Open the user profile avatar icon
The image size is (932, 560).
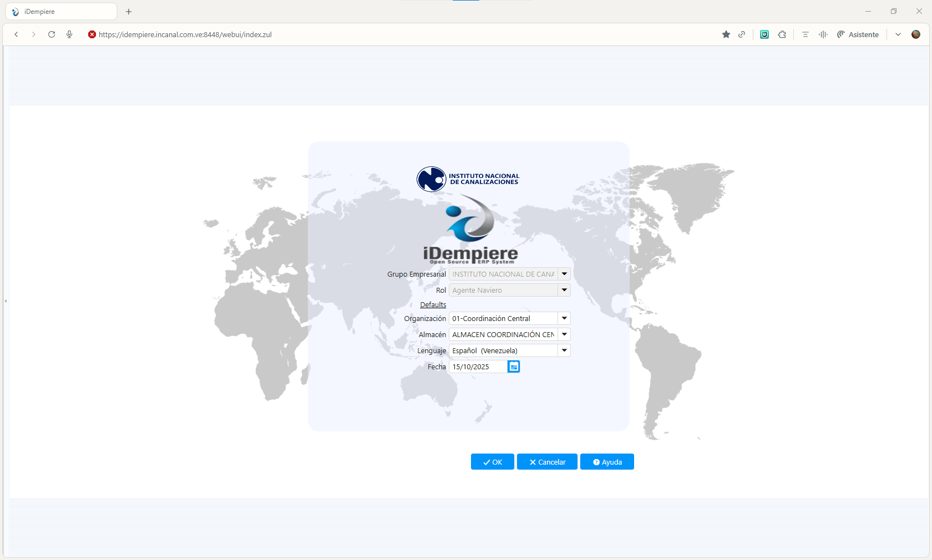coord(916,34)
